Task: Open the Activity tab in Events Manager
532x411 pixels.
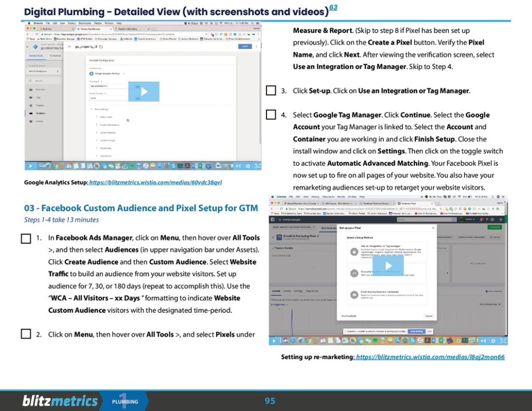Action: click(287, 291)
